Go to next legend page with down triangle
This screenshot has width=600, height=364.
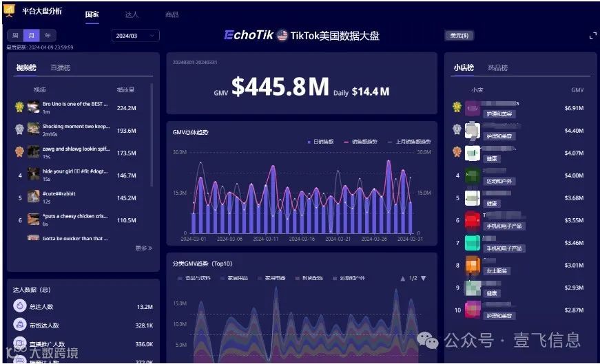click(423, 279)
